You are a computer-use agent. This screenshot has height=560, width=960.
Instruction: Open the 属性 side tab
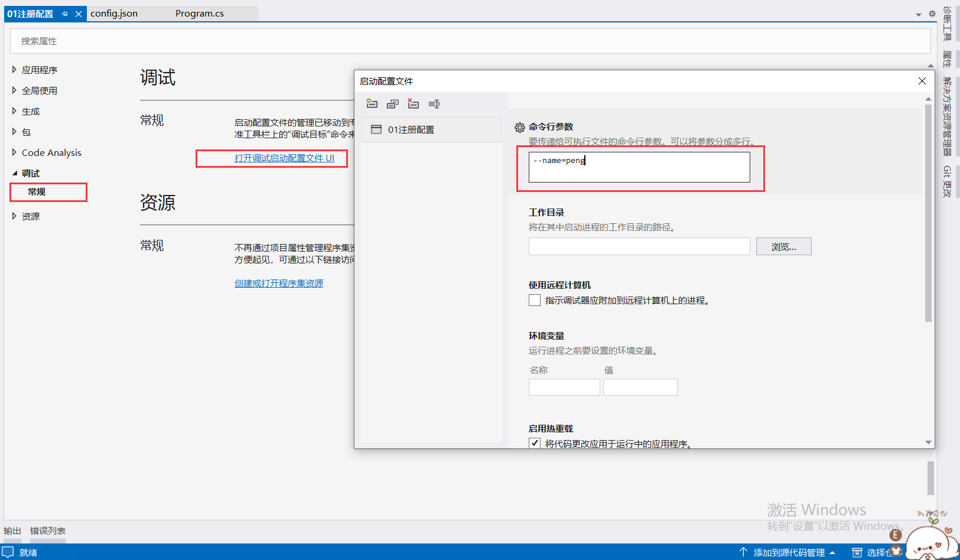948,59
